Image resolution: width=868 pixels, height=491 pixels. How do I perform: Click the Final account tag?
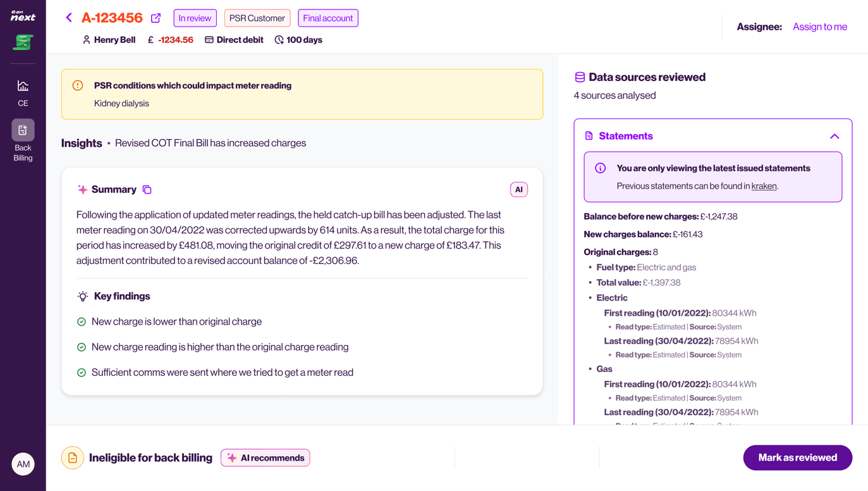coord(328,18)
